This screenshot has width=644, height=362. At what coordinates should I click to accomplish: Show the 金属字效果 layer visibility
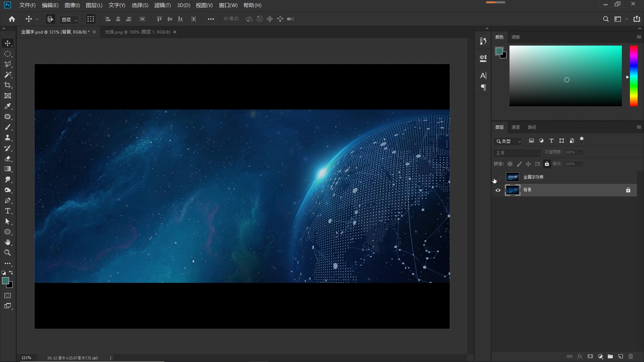(498, 177)
